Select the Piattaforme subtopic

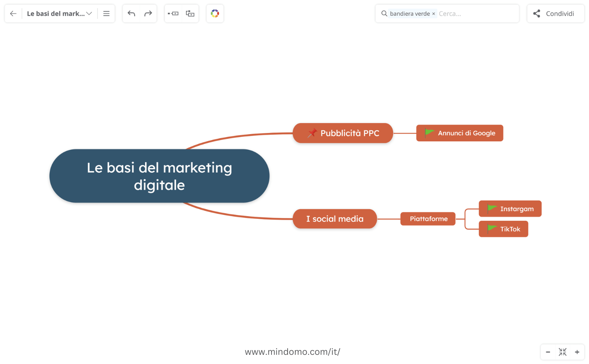coord(428,219)
